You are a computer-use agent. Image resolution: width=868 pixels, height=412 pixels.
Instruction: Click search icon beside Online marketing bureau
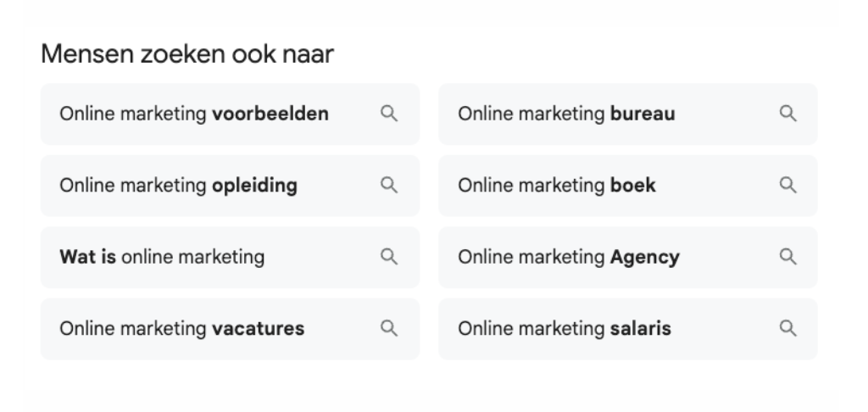click(x=788, y=114)
